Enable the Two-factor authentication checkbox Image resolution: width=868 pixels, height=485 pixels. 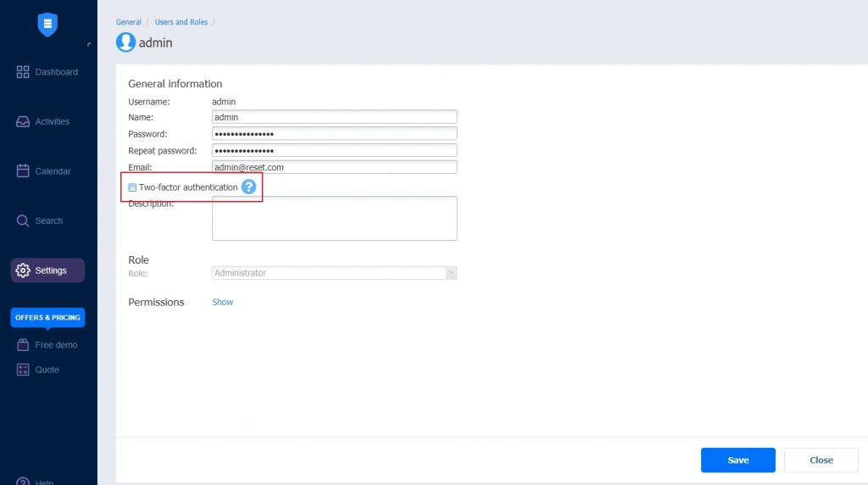tap(132, 187)
